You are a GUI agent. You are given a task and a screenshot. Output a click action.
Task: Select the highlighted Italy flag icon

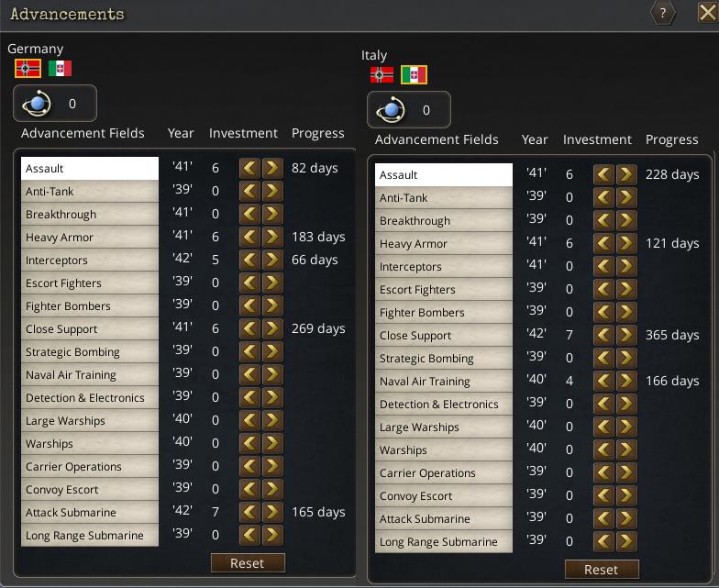pos(415,75)
